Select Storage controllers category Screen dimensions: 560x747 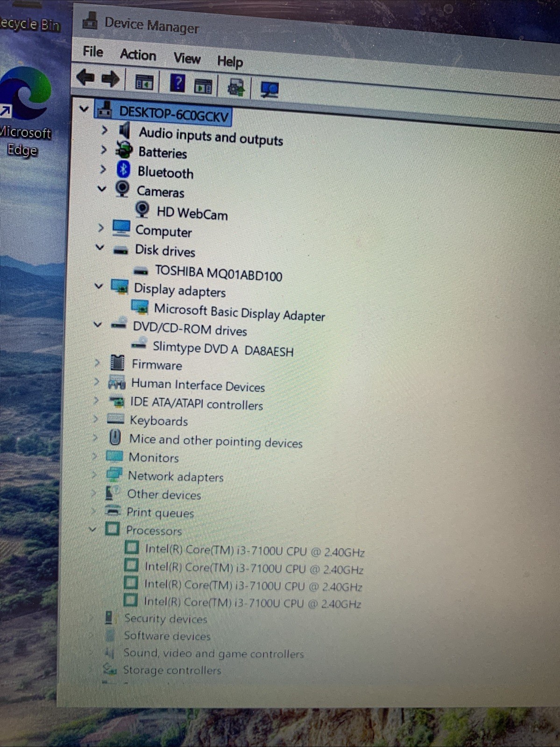(x=172, y=670)
